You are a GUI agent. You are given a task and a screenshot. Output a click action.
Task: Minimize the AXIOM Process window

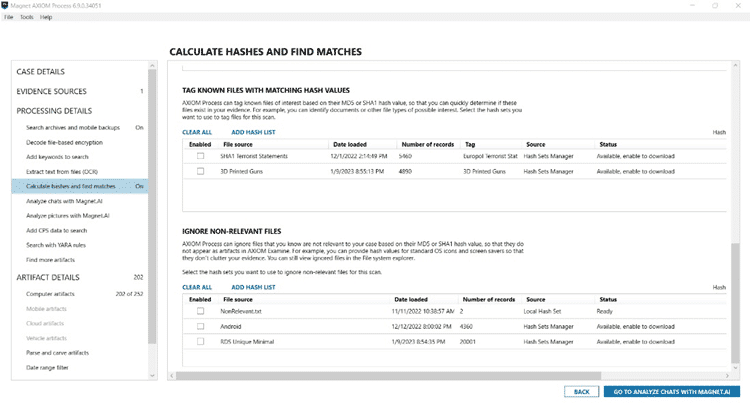[692, 5]
